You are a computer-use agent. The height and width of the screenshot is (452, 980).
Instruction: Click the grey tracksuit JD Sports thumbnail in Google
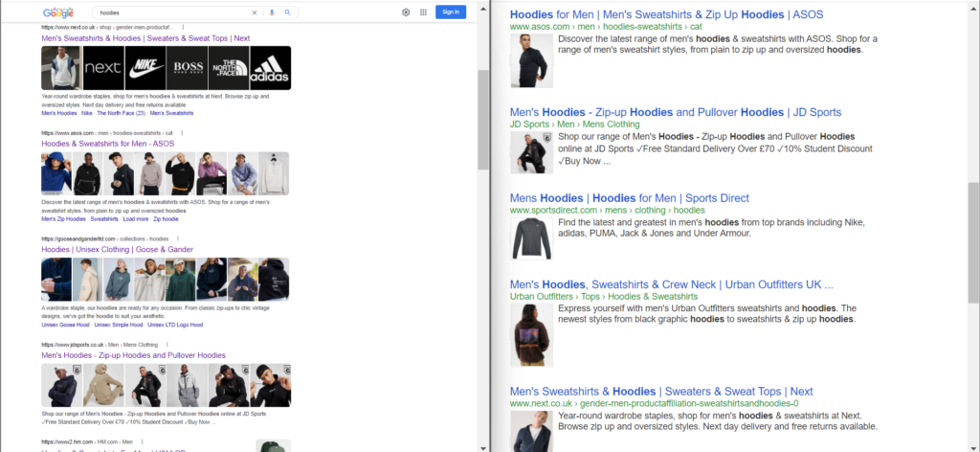[187, 386]
